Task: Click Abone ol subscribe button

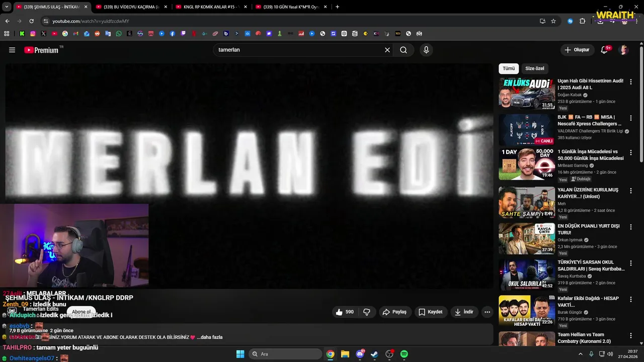Action: pyautogui.click(x=81, y=312)
